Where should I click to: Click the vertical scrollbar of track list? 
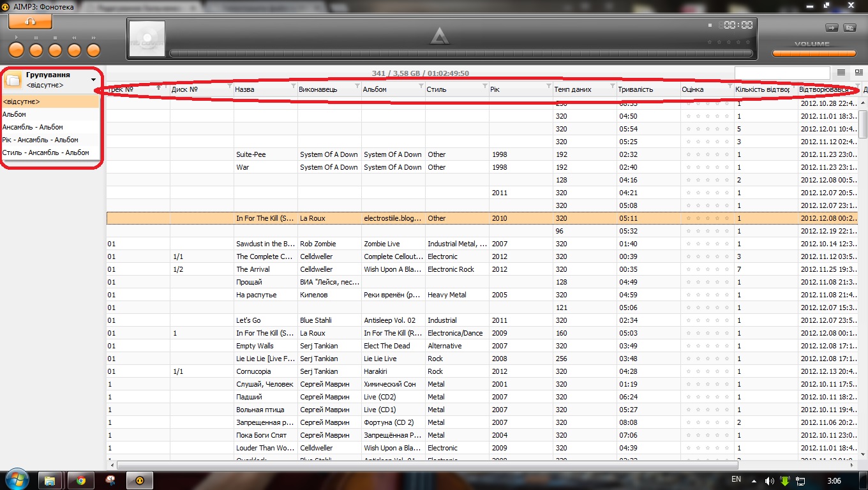864,124
